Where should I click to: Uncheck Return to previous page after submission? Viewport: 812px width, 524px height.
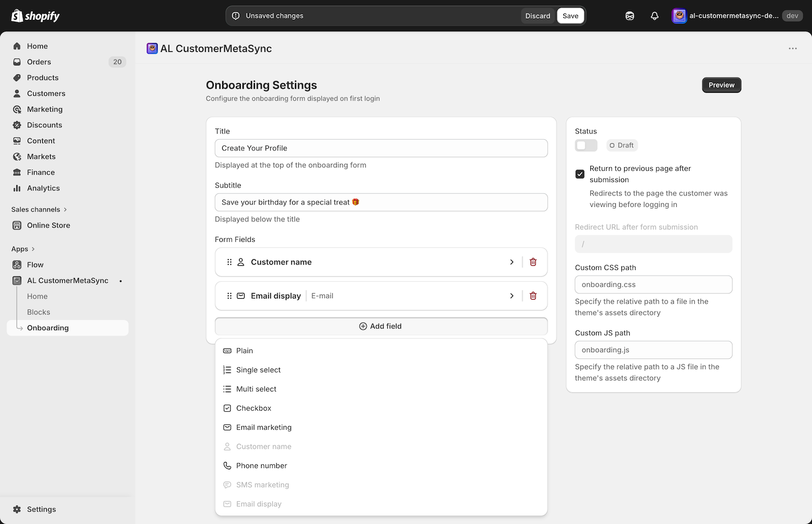coord(580,174)
